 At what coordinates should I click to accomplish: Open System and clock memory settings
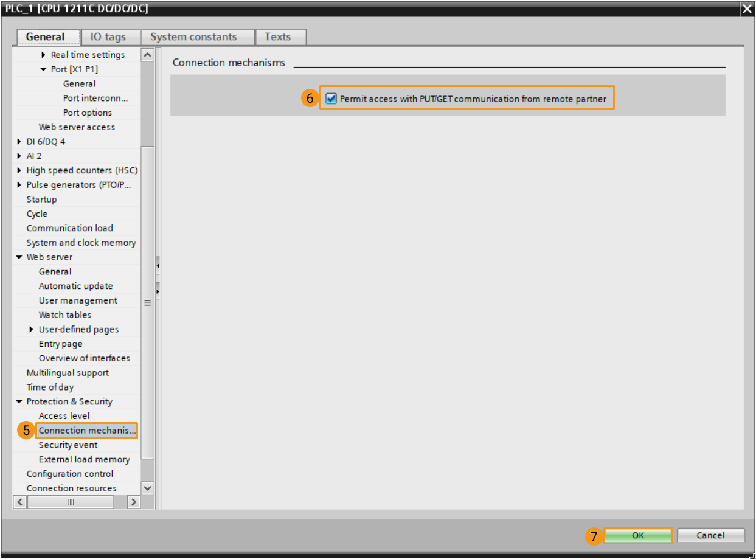pos(81,242)
